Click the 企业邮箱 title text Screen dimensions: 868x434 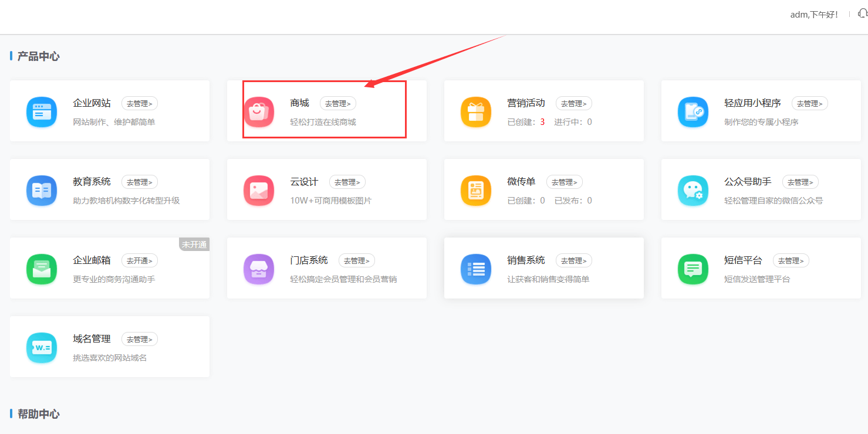(92, 260)
